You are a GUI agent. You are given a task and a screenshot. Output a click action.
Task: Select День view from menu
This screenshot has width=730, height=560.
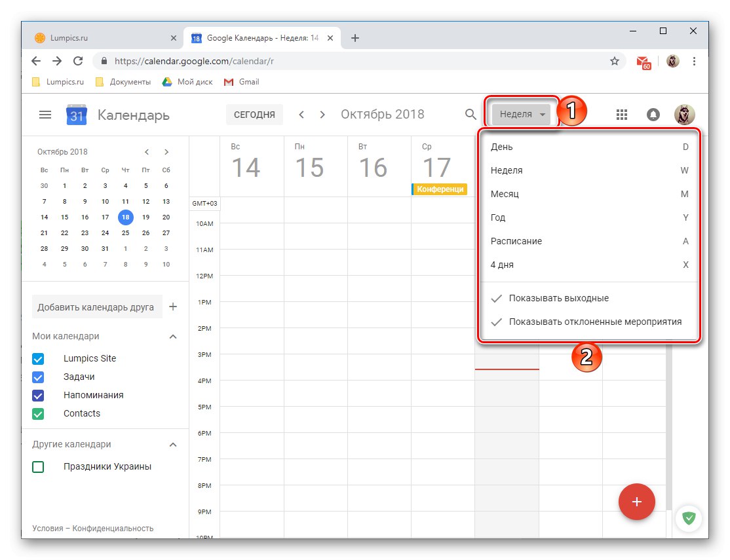[x=589, y=147]
